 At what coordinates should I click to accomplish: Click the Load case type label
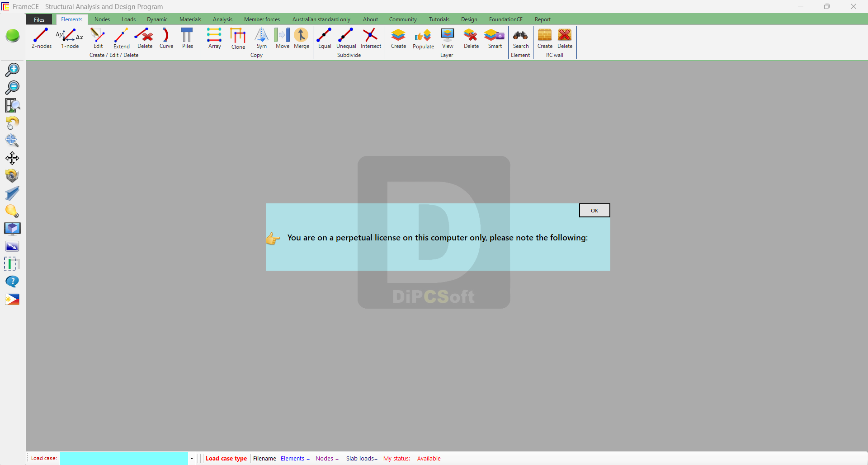click(x=226, y=458)
